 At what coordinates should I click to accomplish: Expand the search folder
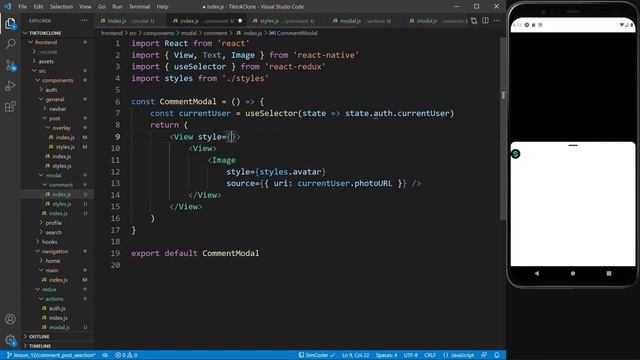tap(53, 232)
